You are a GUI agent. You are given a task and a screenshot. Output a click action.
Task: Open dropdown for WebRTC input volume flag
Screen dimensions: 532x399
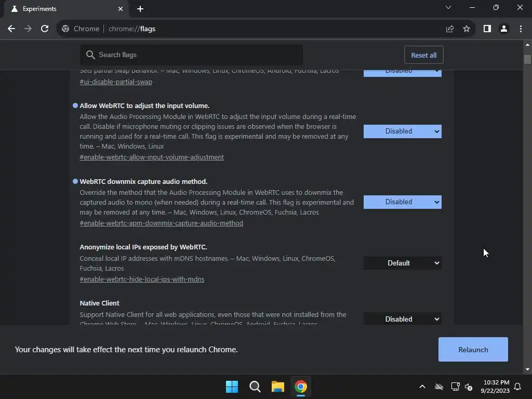[403, 131]
